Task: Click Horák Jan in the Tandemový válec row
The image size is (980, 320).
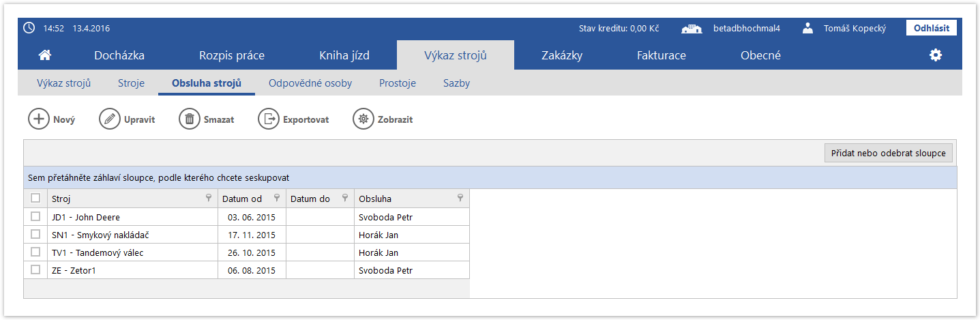Action: click(x=378, y=252)
